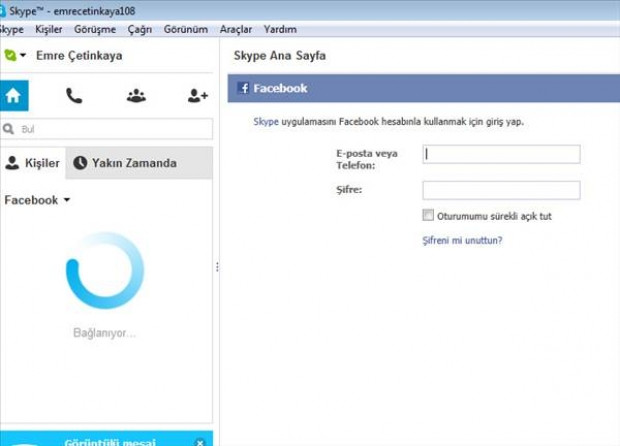Viewport: 620px width, 446px height.
Task: Tick 'Oturumumu sürekli açık tut' checkbox
Action: [428, 215]
